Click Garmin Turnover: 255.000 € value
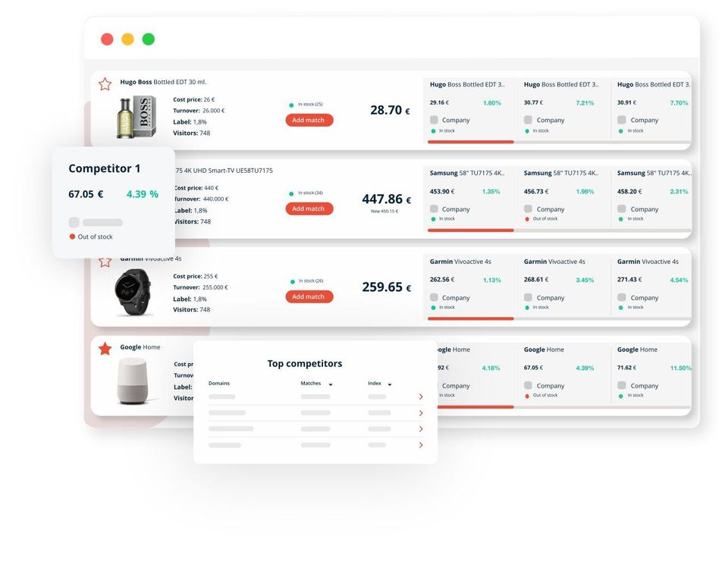The image size is (728, 561). coord(200,287)
